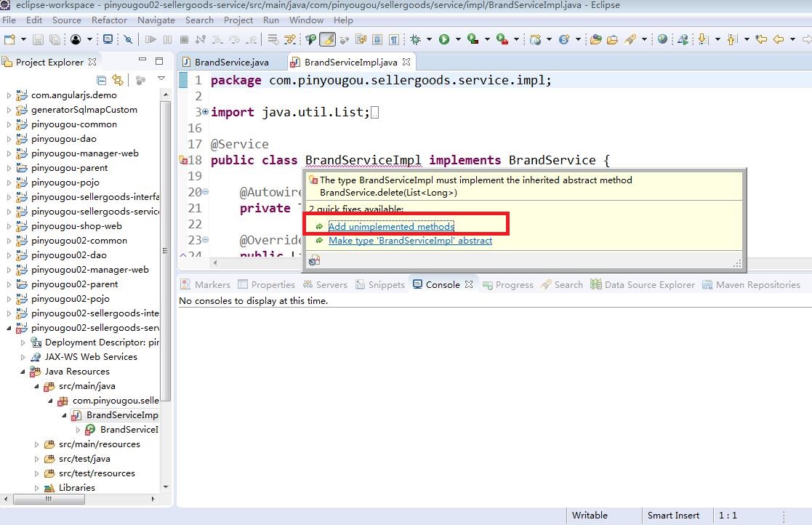Click the Step Return icon
This screenshot has width=812, height=525.
pyautogui.click(x=252, y=40)
